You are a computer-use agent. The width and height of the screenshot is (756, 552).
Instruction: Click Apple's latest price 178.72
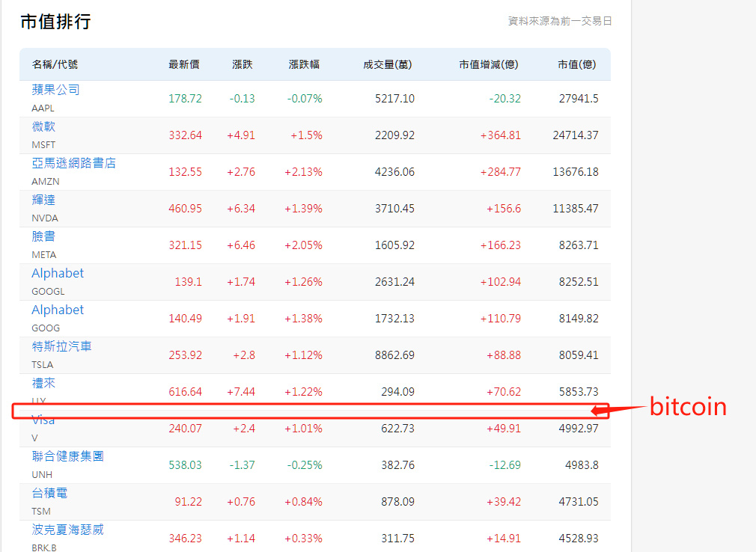pyautogui.click(x=185, y=99)
